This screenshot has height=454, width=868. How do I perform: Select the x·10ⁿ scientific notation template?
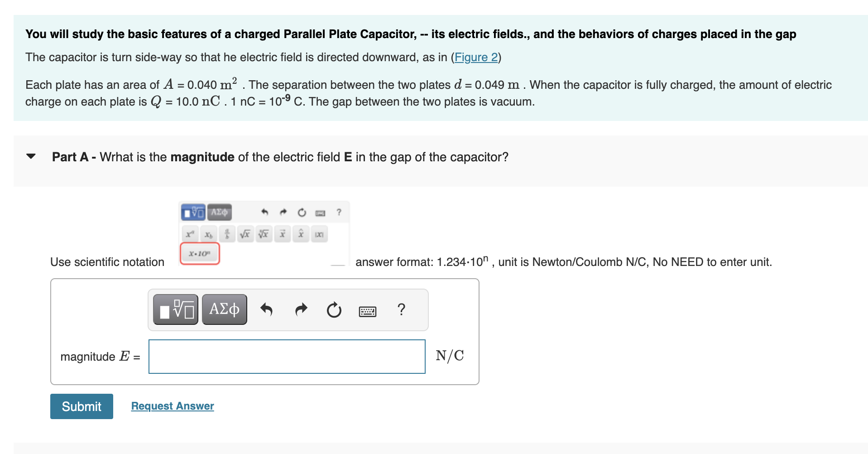tap(199, 254)
